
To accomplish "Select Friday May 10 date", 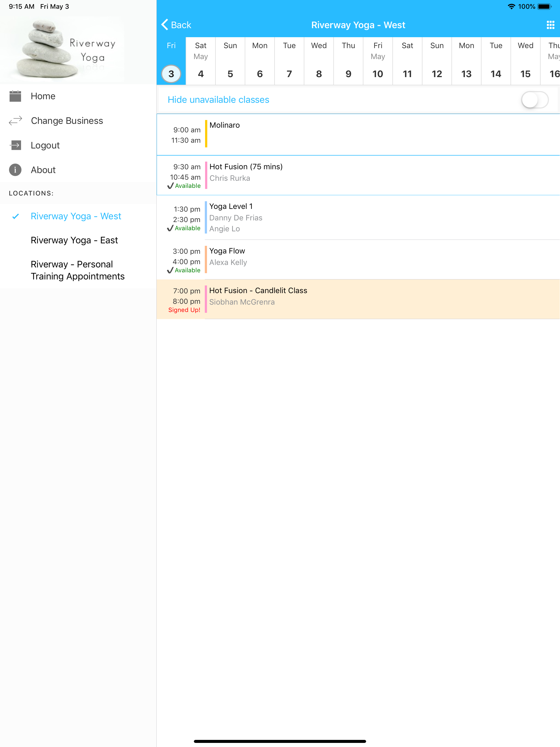I will [x=378, y=61].
